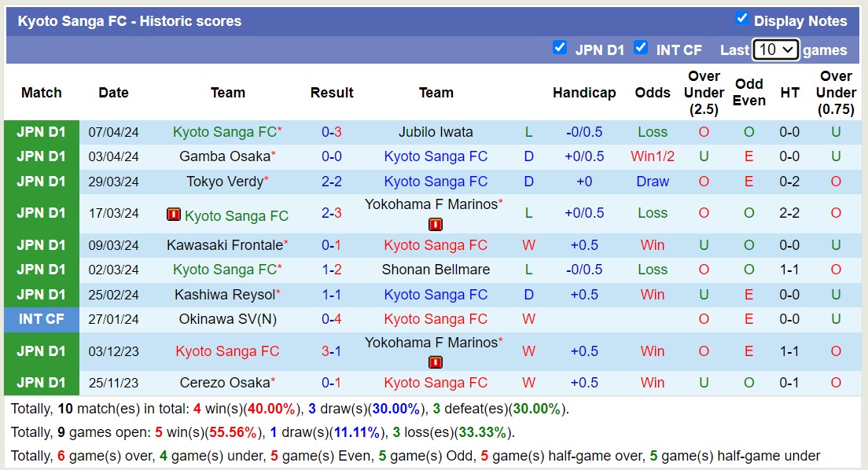This screenshot has height=470, width=868.
Task: Click the Gamba Osaka team name
Action: click(223, 156)
